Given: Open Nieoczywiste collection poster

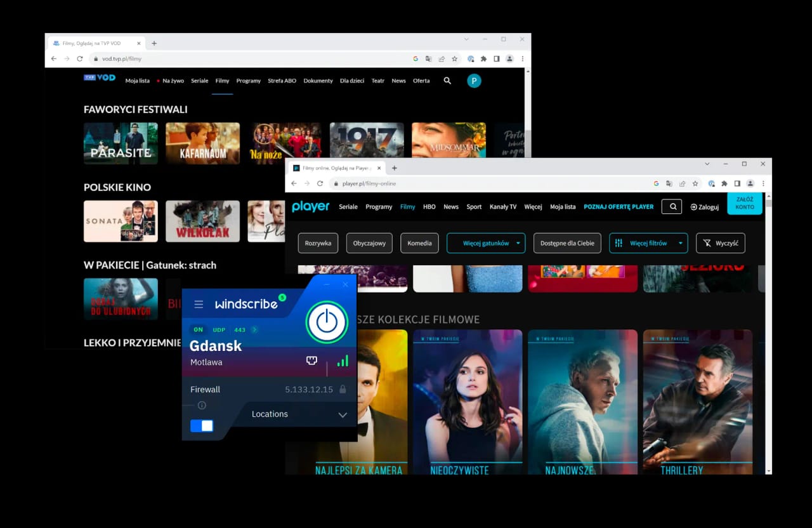Looking at the screenshot, I should tap(468, 402).
